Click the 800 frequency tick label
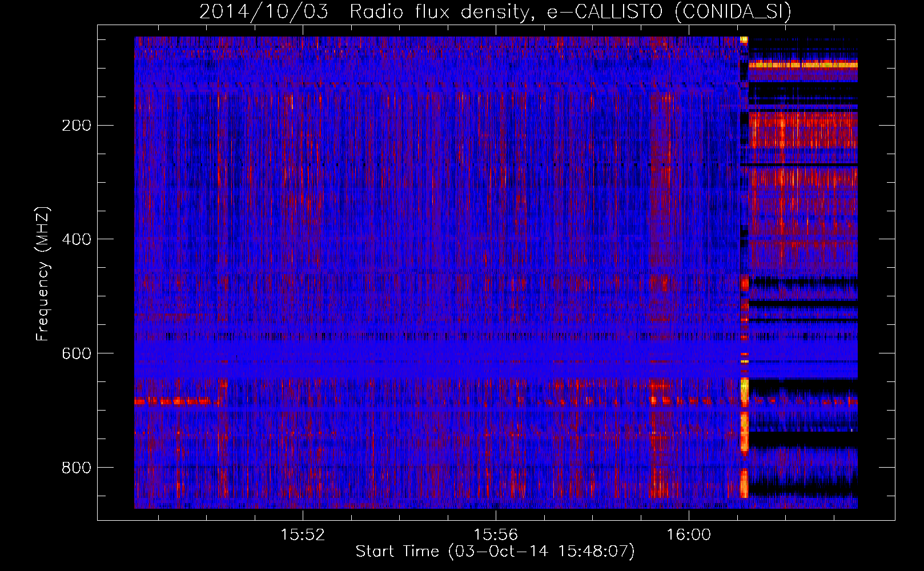 (x=77, y=468)
